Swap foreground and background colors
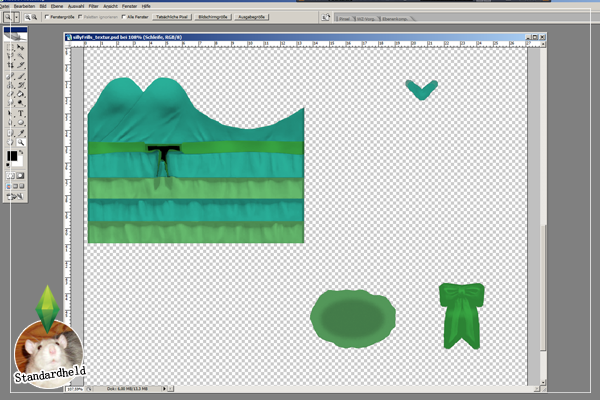The height and width of the screenshot is (400, 600). tap(21, 152)
